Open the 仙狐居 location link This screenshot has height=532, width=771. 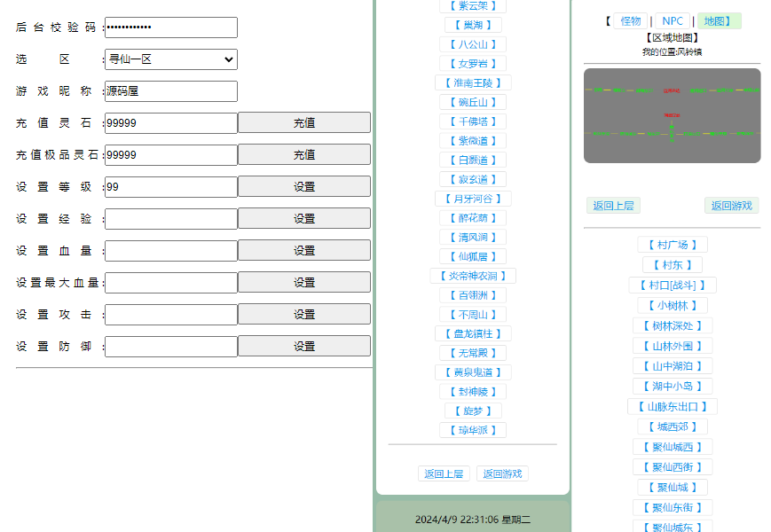coord(473,257)
